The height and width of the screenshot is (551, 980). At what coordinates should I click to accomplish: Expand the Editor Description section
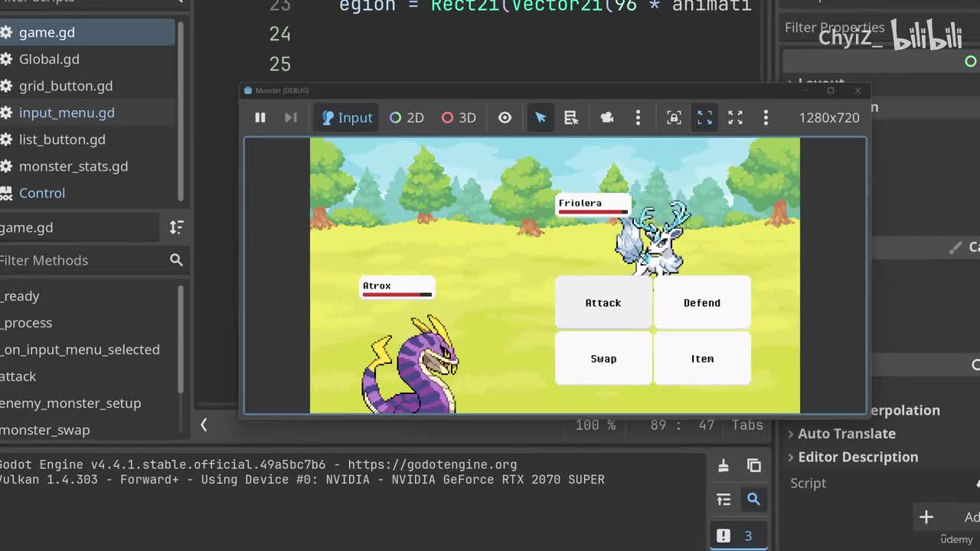tap(857, 457)
